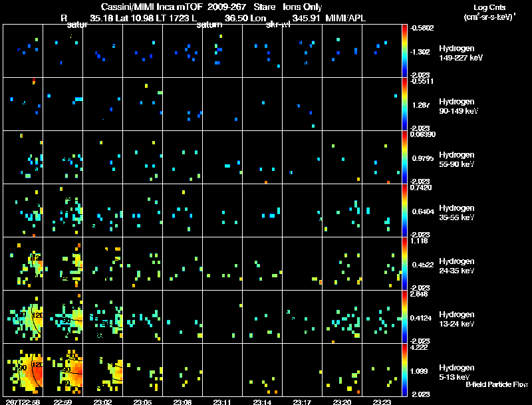Click the color scale bar for Hydrogen 5-13 keV
Viewport: 532px width, 405px height.
point(404,370)
